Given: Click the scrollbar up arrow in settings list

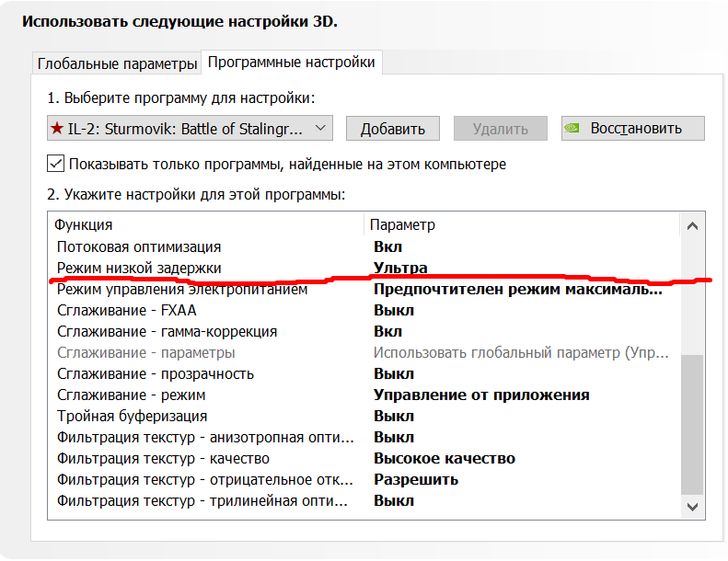Looking at the screenshot, I should [x=692, y=226].
